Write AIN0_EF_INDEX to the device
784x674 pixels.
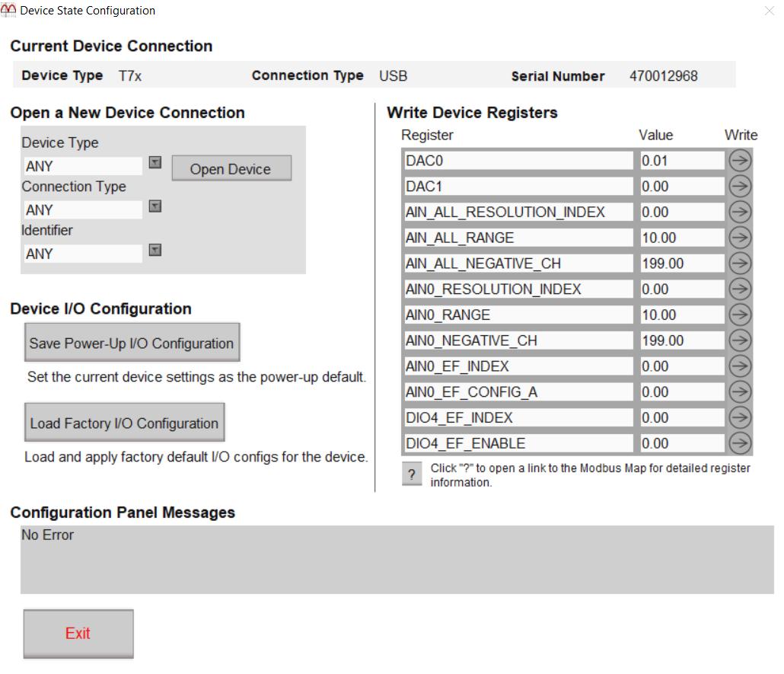click(740, 366)
